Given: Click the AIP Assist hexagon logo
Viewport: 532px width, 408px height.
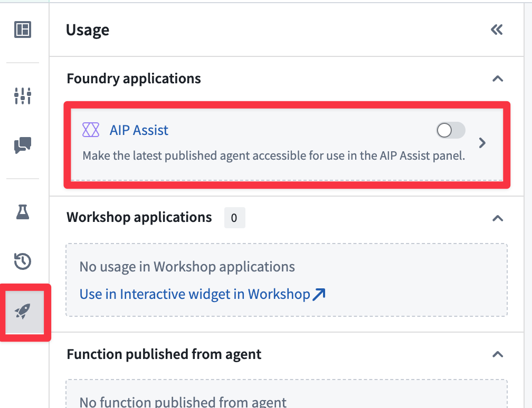Looking at the screenshot, I should coord(91,130).
